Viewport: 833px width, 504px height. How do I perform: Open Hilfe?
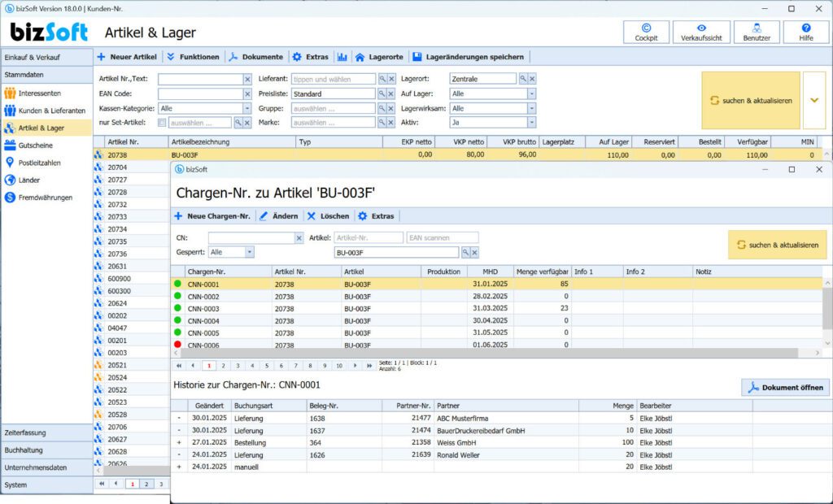point(806,33)
